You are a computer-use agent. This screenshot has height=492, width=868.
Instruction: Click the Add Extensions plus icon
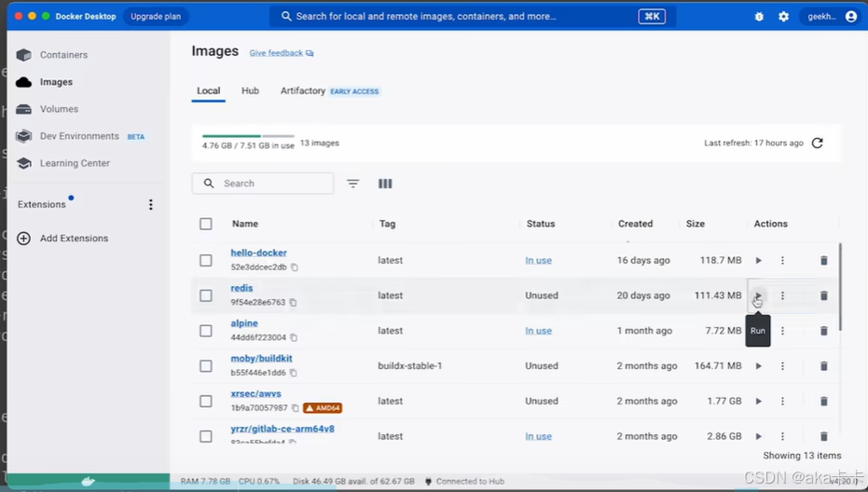(x=24, y=239)
